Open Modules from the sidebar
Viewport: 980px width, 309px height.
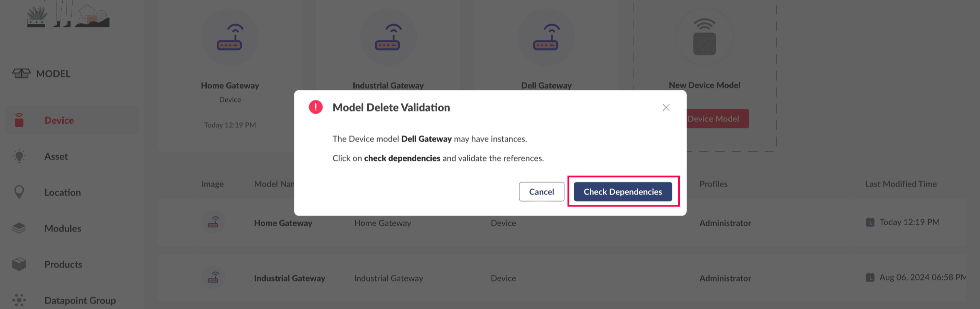coord(63,228)
